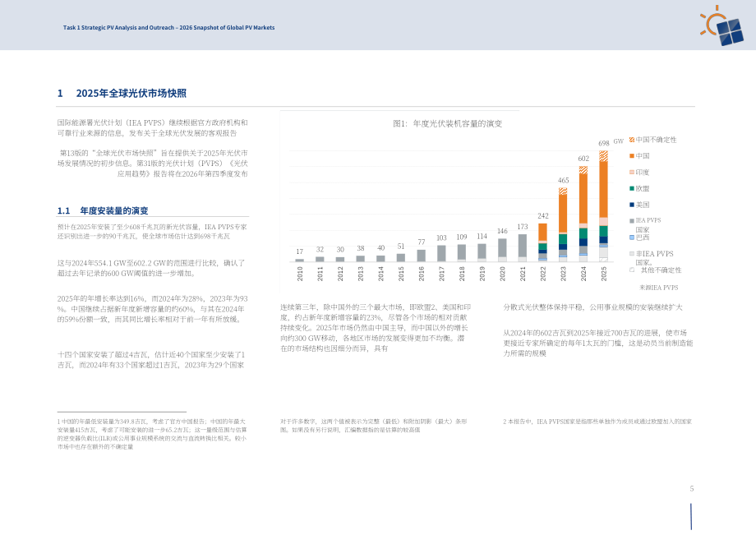Click the orange China segment of the 2023 bar
Viewport: 756px width, 535px height.
pyautogui.click(x=563, y=214)
